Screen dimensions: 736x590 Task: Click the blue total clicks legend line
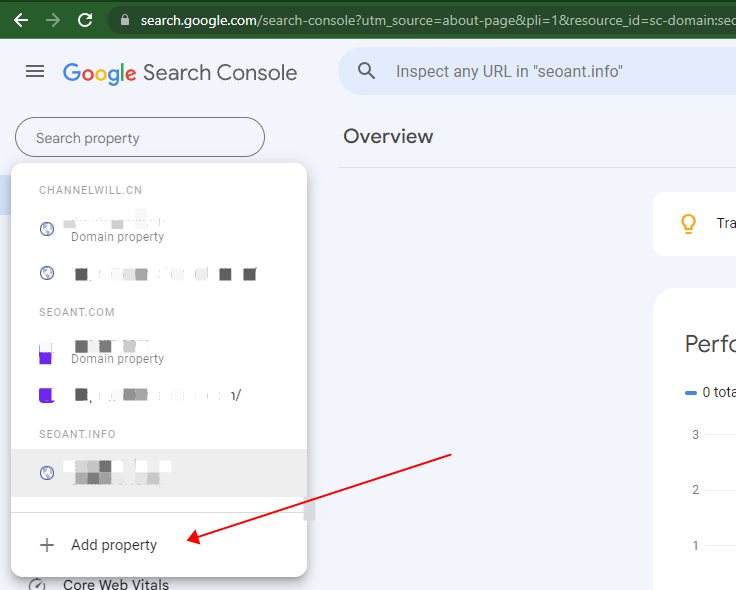691,393
